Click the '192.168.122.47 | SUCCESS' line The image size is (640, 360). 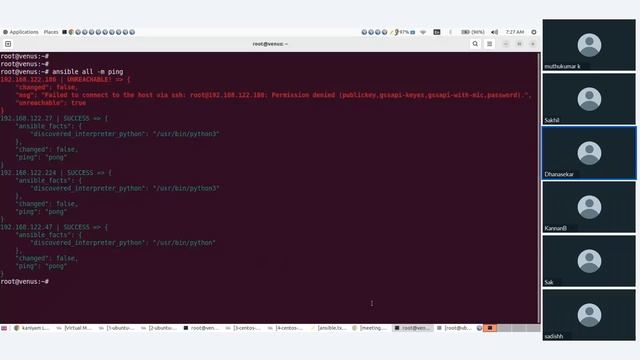[54, 227]
